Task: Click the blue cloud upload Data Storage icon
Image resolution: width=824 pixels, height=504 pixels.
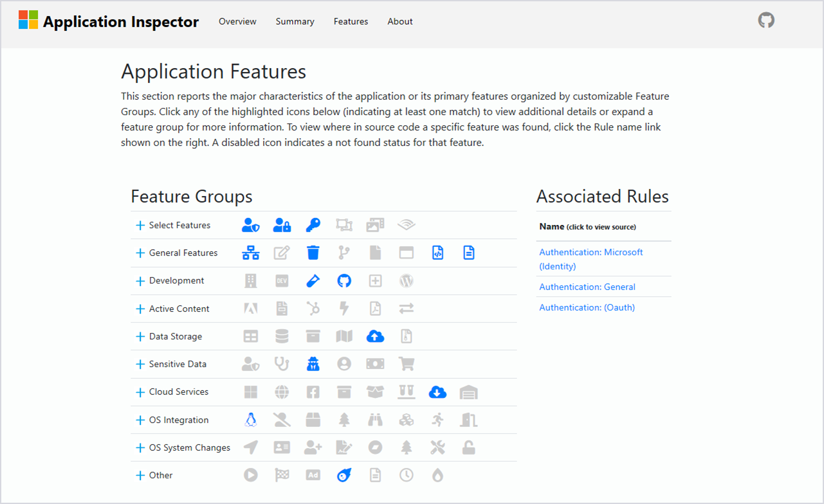Action: point(375,336)
